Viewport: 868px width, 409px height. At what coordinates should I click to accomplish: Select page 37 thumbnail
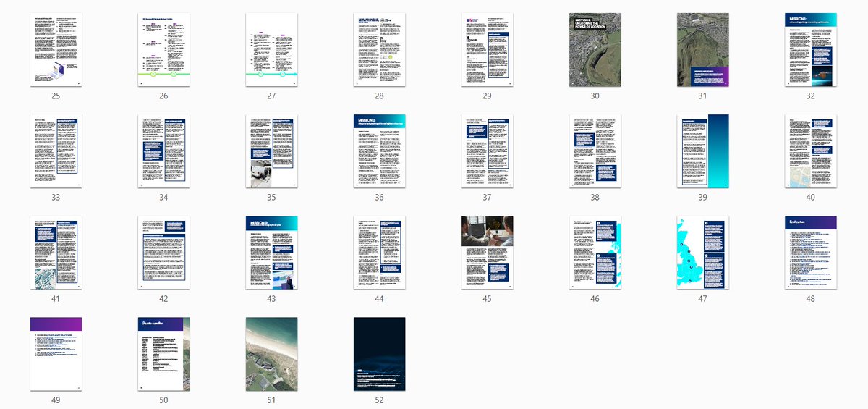tap(488, 151)
